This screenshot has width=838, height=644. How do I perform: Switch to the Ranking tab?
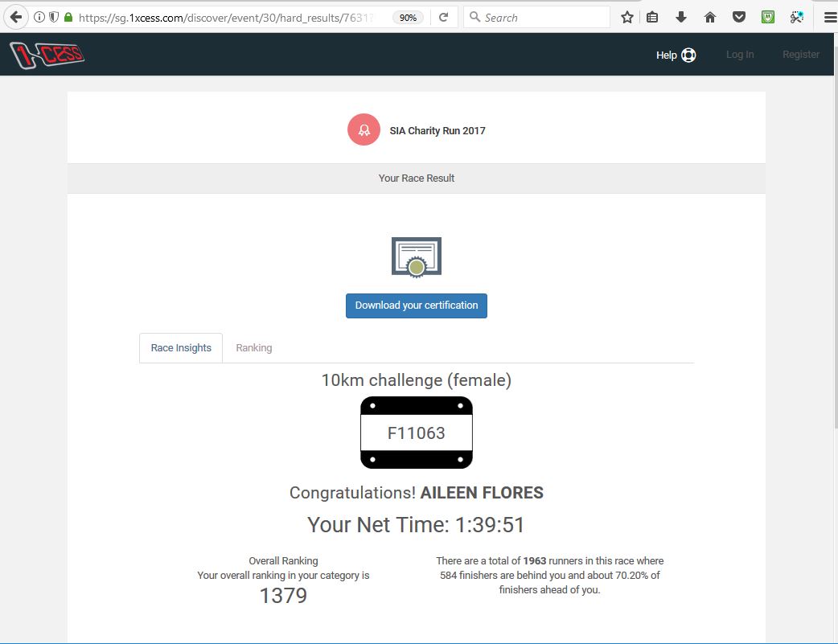(253, 348)
